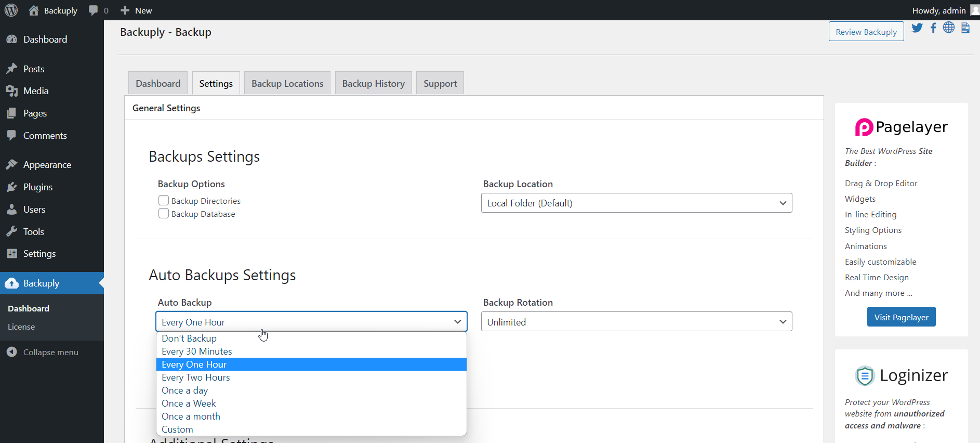Open the Twitter icon link
Viewport: 980px width, 443px height.
(x=917, y=28)
